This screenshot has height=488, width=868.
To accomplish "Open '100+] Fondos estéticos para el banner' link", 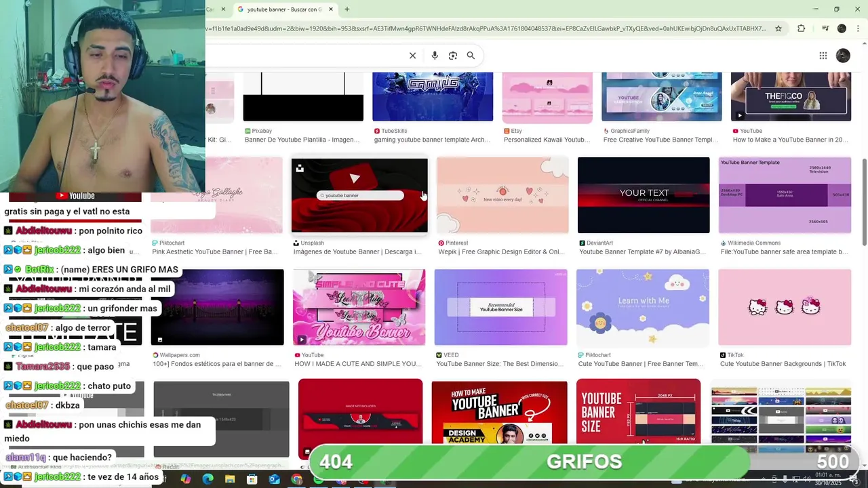I will pos(216,364).
